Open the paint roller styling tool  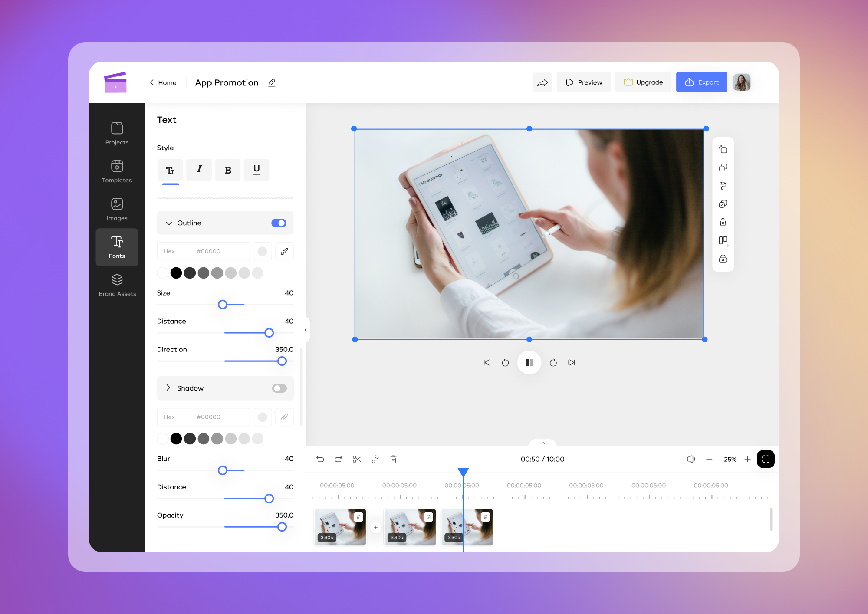click(x=723, y=186)
